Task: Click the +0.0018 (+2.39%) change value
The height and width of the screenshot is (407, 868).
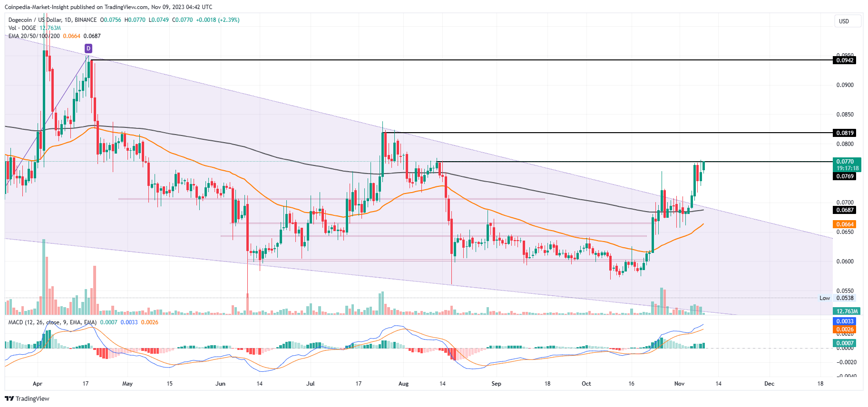Action: pyautogui.click(x=218, y=20)
